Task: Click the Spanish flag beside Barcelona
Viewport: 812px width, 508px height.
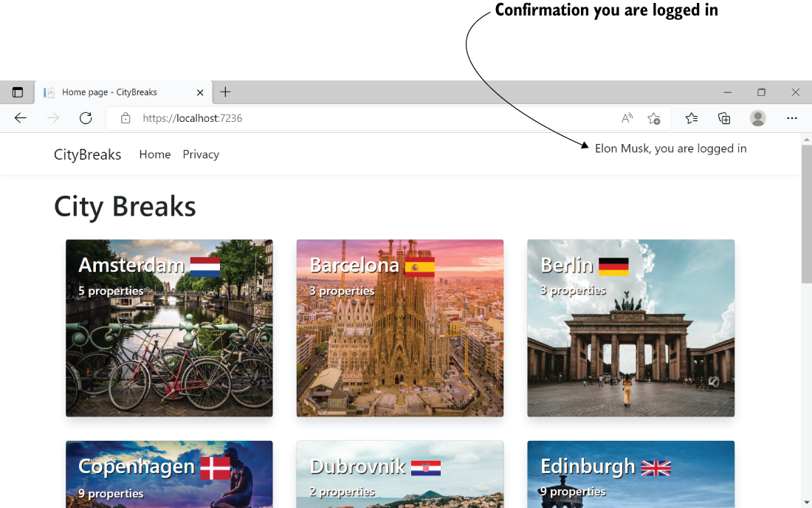Action: coord(419,267)
